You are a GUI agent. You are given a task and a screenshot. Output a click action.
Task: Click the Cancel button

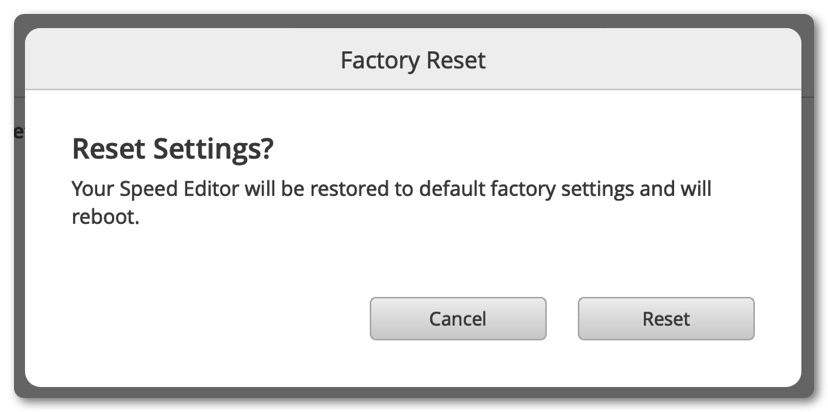457,319
